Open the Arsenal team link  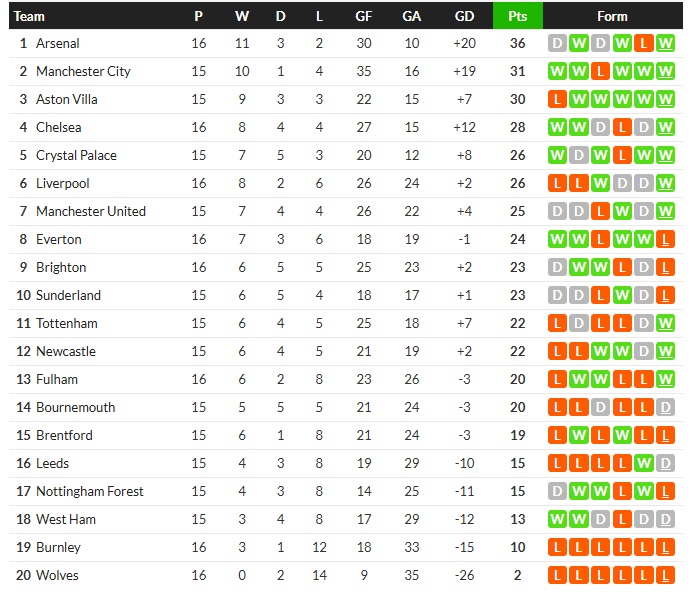[57, 44]
